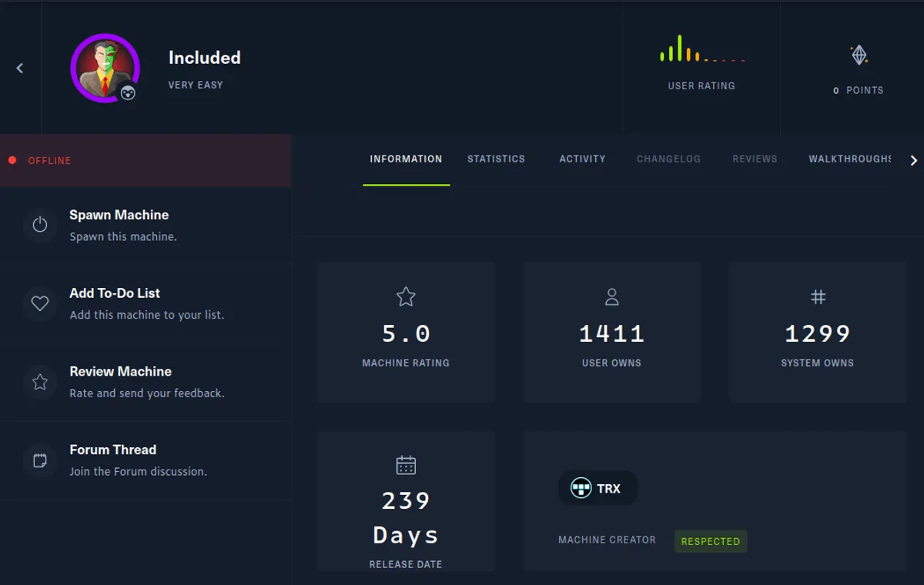The image size is (924, 585).
Task: Open the Activity tab
Action: tap(582, 159)
